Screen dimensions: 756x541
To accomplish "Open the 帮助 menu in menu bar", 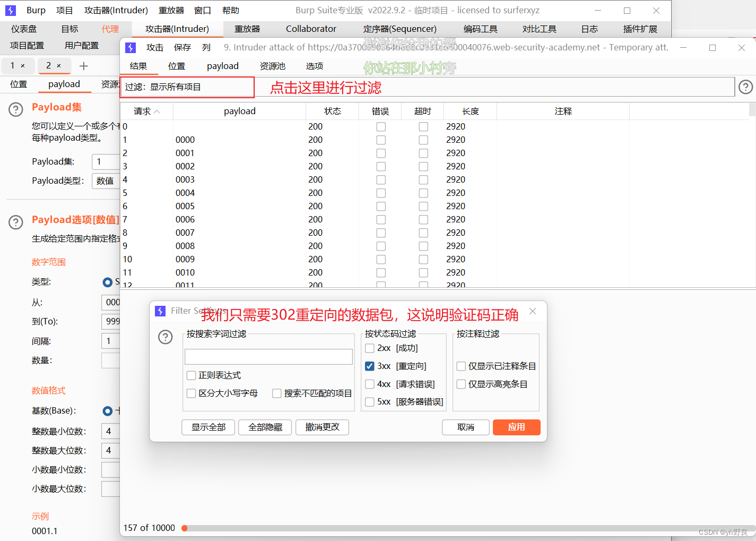I will 231,10.
